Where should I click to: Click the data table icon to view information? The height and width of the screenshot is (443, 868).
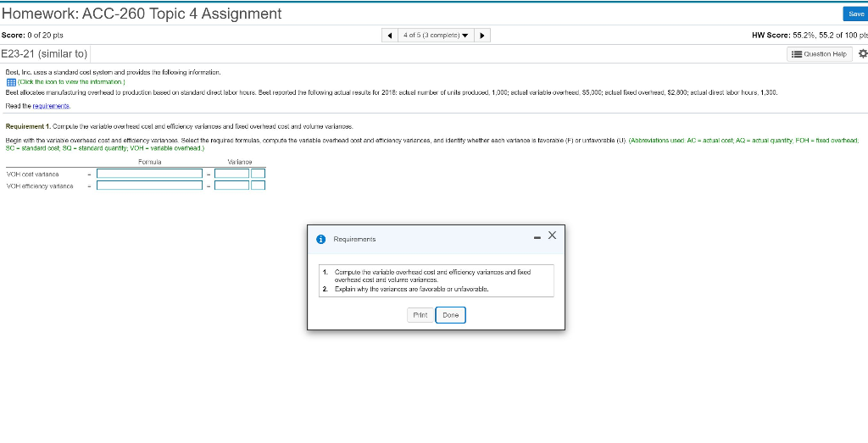(x=9, y=82)
